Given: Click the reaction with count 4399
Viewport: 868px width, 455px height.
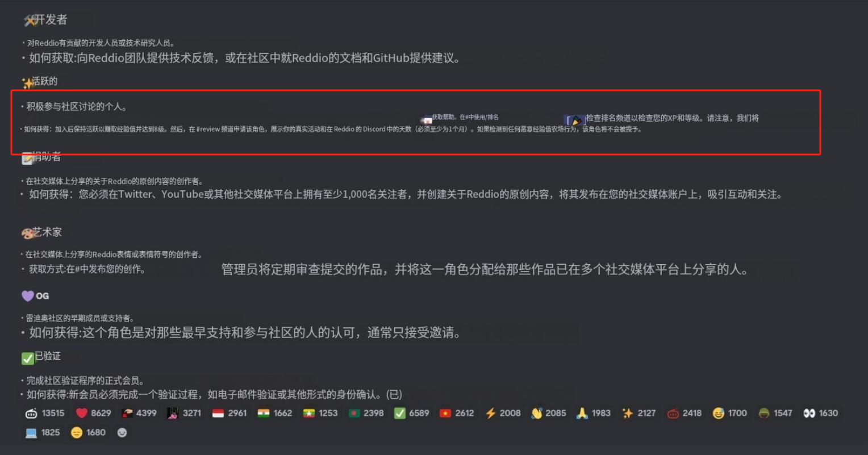Looking at the screenshot, I should tap(139, 414).
